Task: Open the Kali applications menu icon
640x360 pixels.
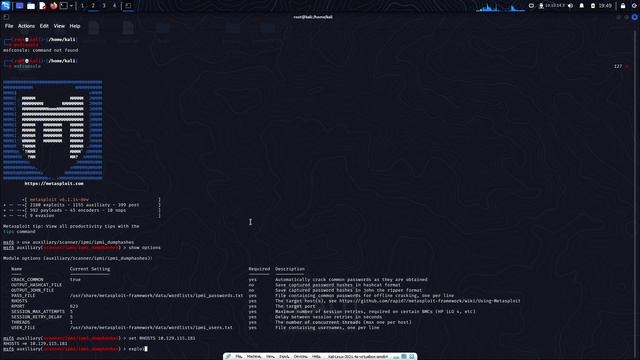Action: (x=5, y=6)
